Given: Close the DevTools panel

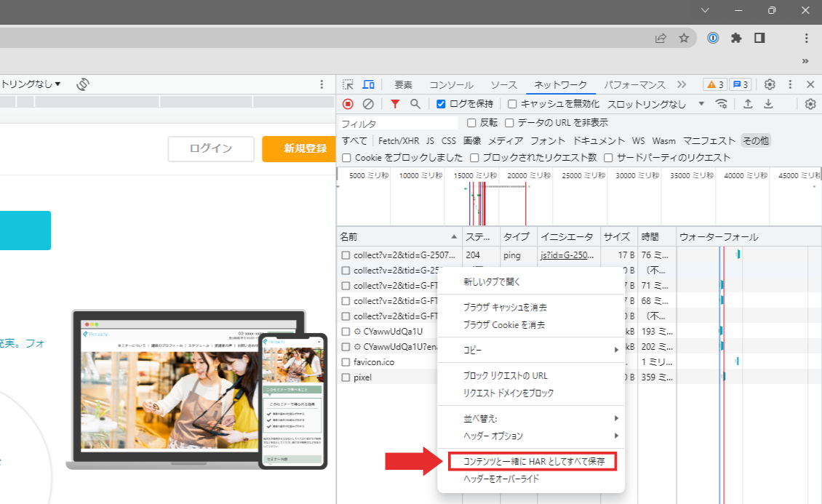Looking at the screenshot, I should point(810,84).
